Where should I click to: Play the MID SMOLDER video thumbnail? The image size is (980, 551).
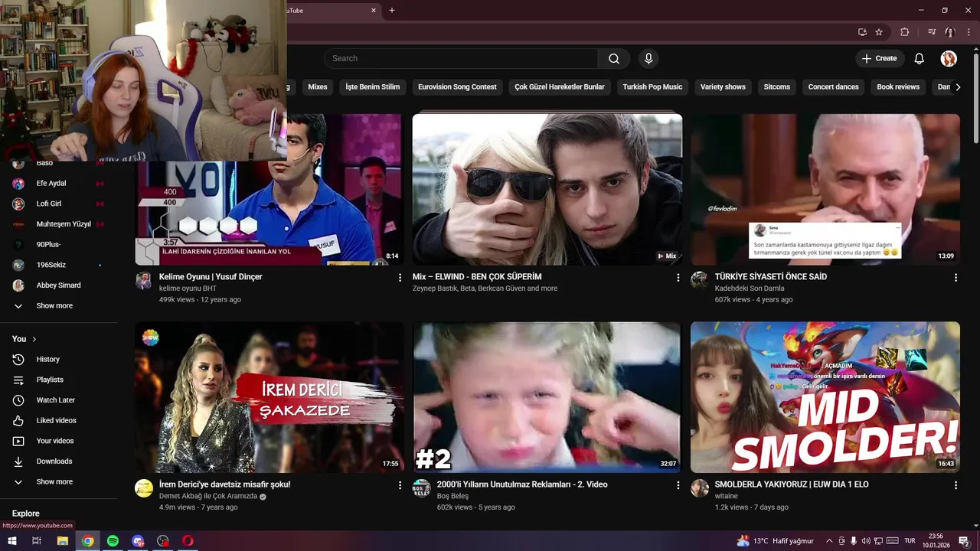pyautogui.click(x=825, y=397)
